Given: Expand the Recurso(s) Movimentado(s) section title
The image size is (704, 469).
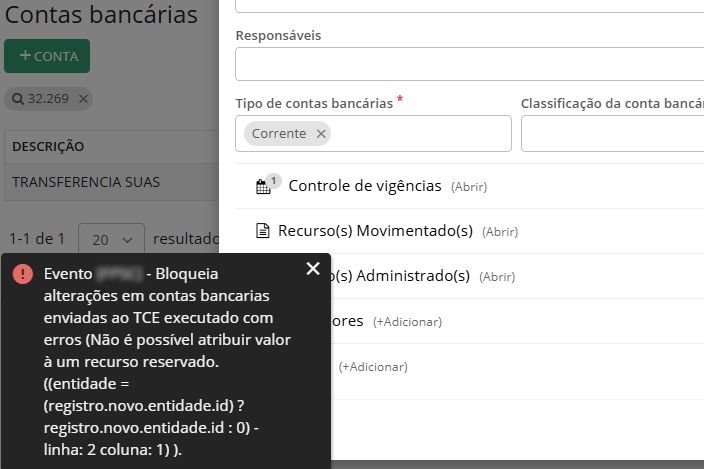Looking at the screenshot, I should [375, 231].
